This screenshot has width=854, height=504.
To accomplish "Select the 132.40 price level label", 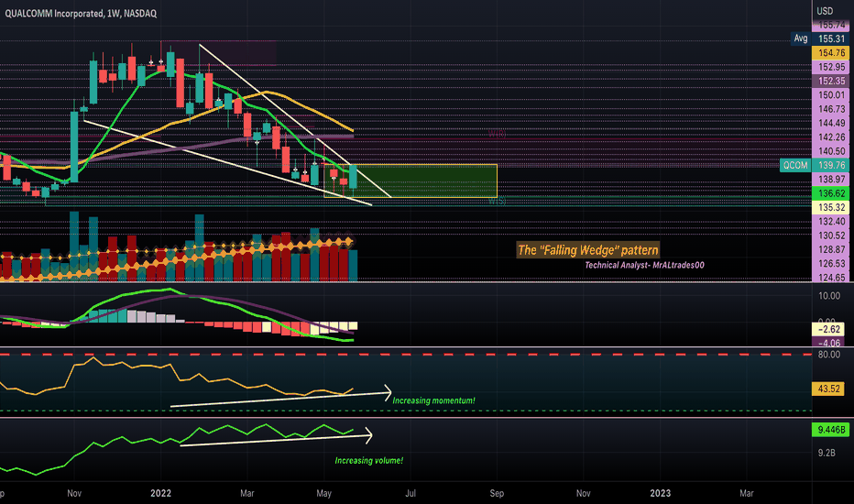I will tap(830, 221).
